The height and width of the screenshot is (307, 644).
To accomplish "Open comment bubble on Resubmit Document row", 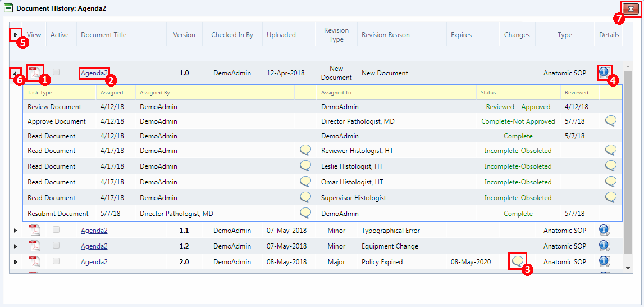I will point(305,213).
